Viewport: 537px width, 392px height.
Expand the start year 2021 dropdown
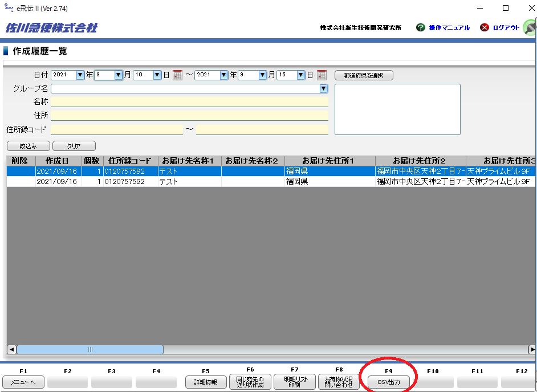(80, 75)
